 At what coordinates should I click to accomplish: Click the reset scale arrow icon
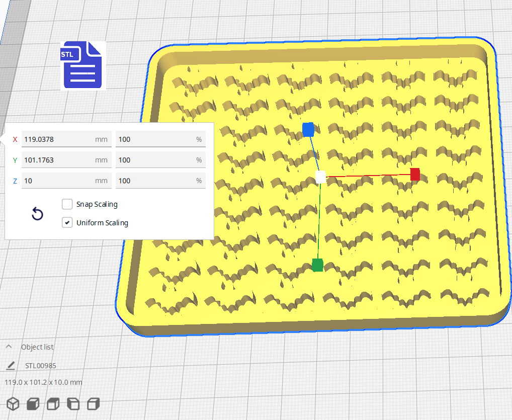(37, 214)
